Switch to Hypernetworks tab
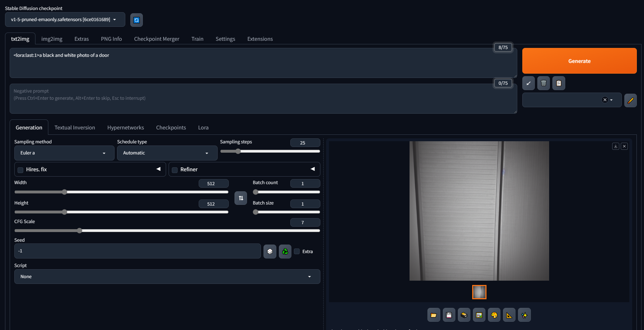This screenshot has width=644, height=330. click(x=126, y=128)
